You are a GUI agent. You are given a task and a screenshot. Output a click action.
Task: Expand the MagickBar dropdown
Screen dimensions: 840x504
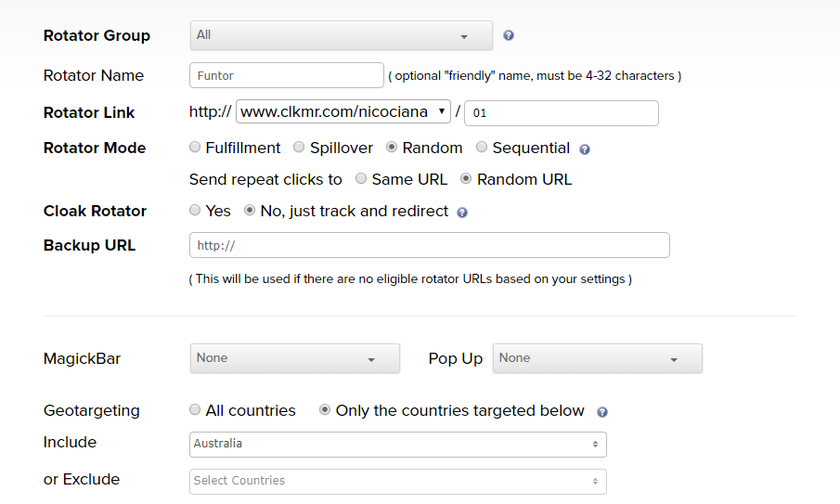294,358
